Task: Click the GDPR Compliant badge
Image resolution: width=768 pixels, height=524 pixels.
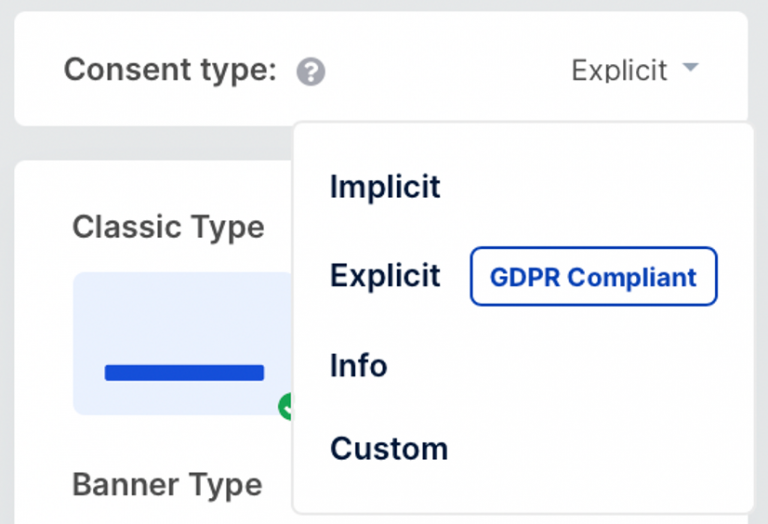Action: (594, 277)
